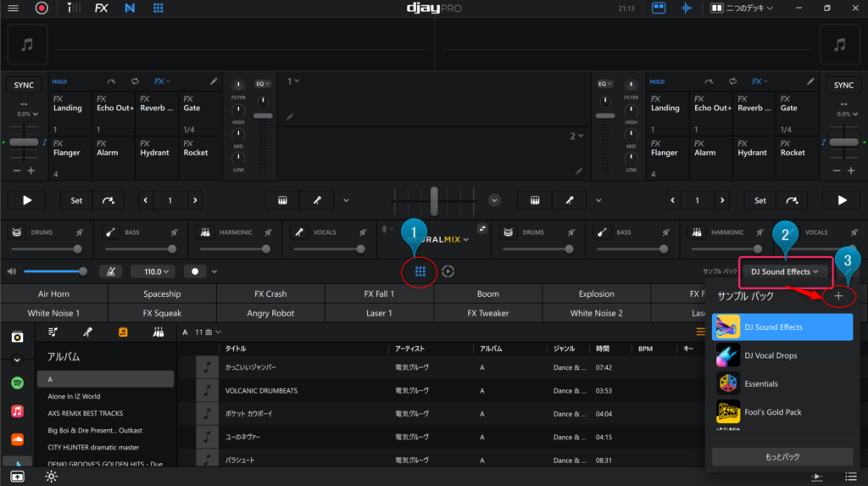Click the もっとパック button
Screen dimensions: 868x486
point(782,456)
